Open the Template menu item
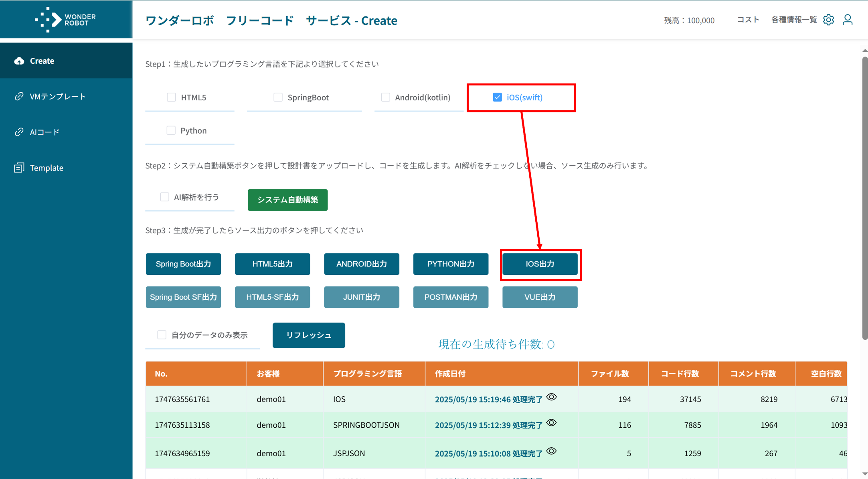868x479 pixels. point(66,168)
